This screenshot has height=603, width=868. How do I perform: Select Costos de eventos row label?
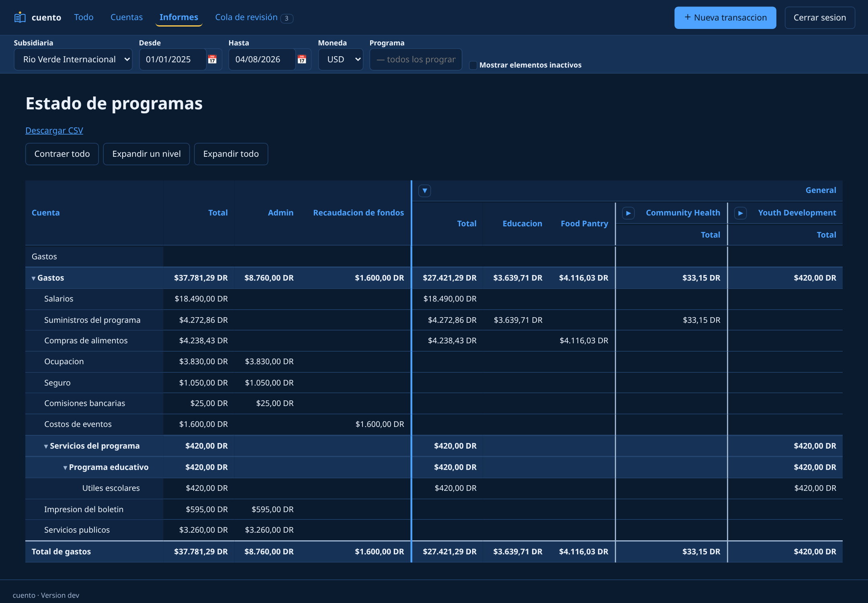tap(78, 424)
